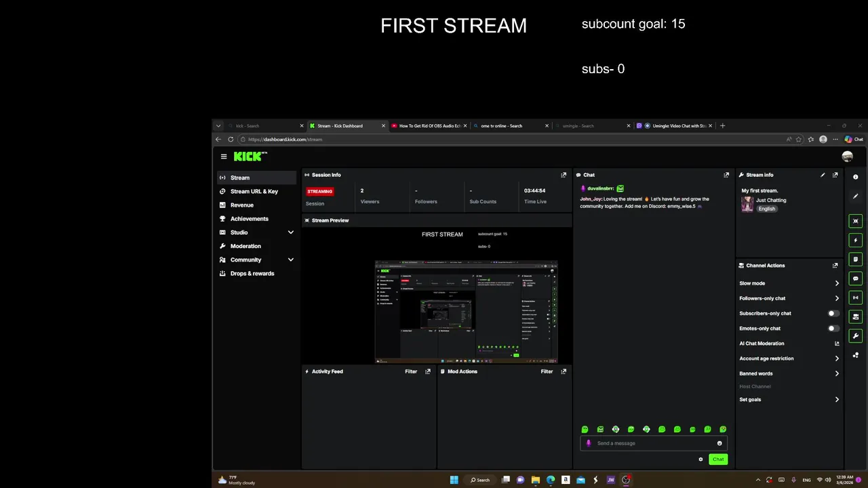868x488 pixels.
Task: Open Followers-only chat options chevron
Action: 837,298
